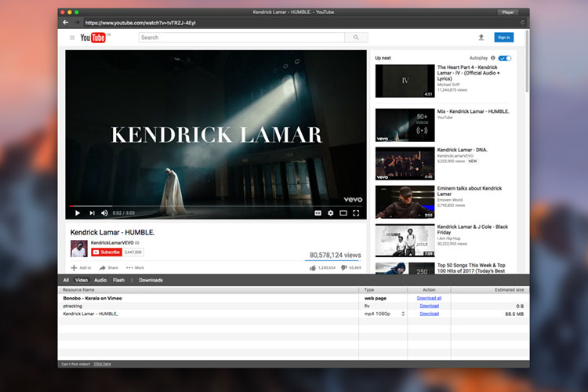Select the Bonobo - Kerala on Vimeo row
The height and width of the screenshot is (392, 588).
294,298
